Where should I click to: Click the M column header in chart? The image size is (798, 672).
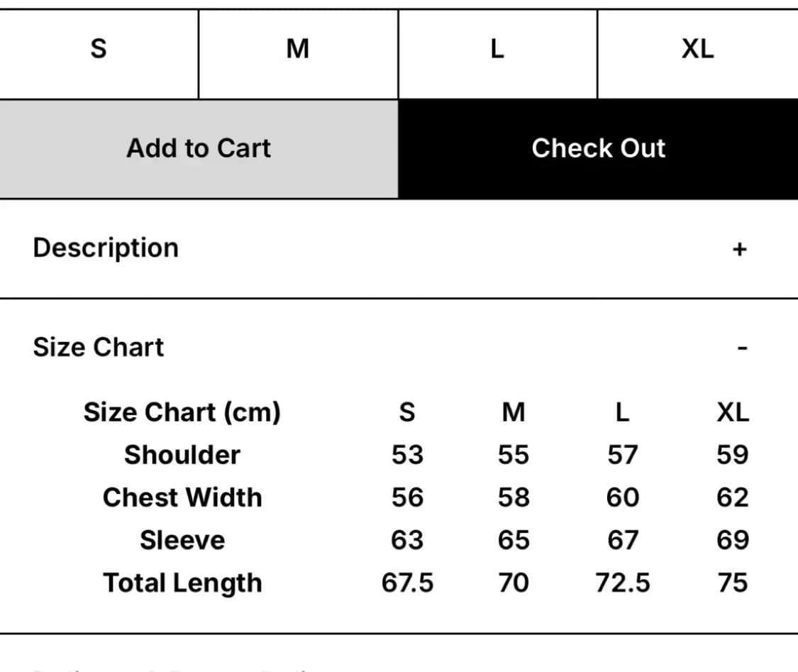click(514, 412)
